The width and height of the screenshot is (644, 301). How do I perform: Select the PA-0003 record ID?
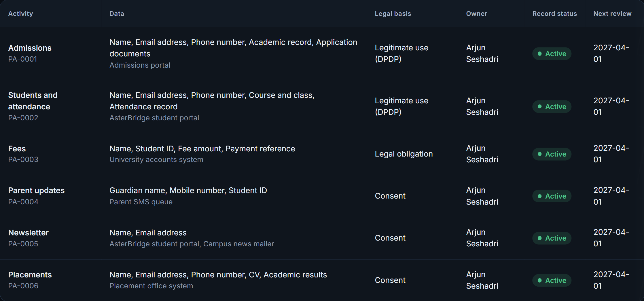pyautogui.click(x=23, y=159)
